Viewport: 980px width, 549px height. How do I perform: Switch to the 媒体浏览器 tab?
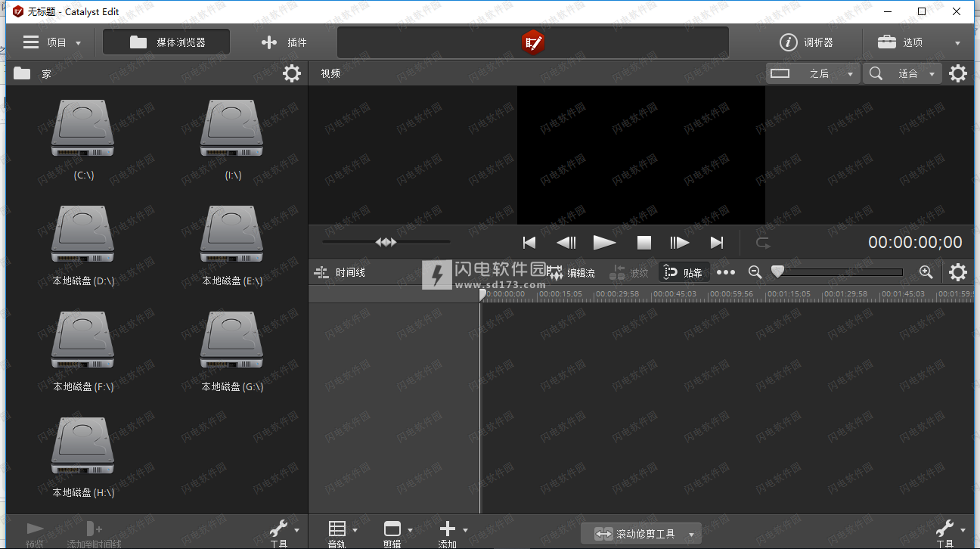pos(166,42)
